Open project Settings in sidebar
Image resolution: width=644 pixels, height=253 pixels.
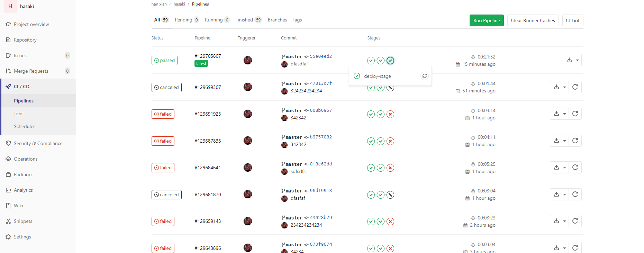click(x=22, y=237)
